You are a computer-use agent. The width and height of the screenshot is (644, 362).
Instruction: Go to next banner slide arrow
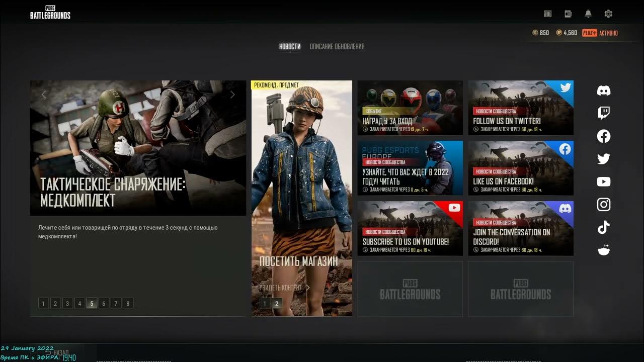point(232,95)
